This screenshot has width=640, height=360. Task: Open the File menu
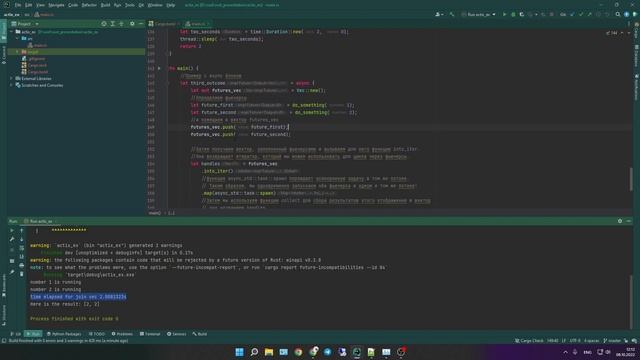(x=18, y=5)
